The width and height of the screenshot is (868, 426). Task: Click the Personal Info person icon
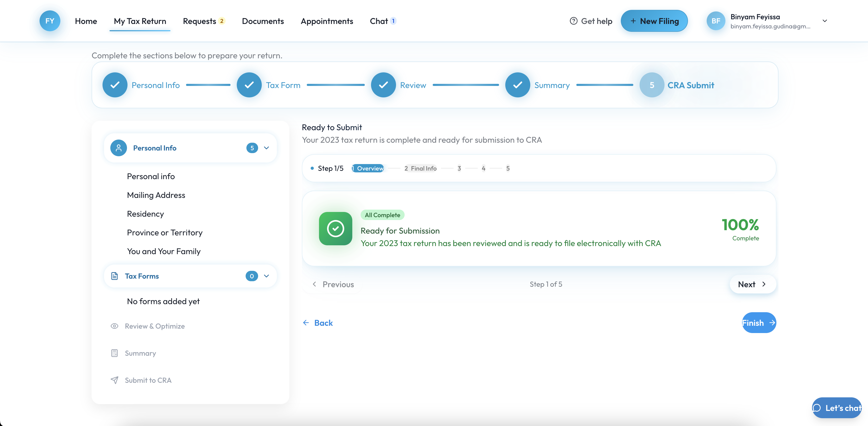119,148
